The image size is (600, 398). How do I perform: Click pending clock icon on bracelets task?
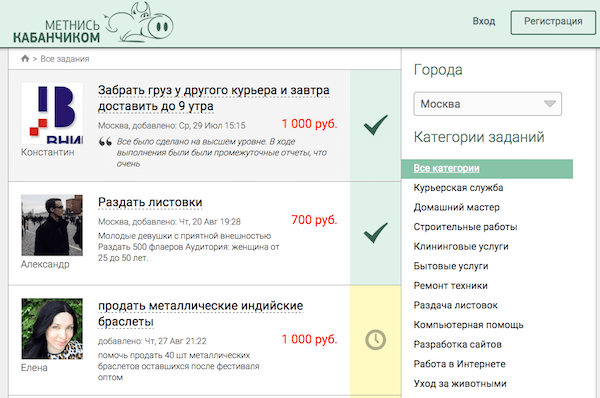coord(375,339)
